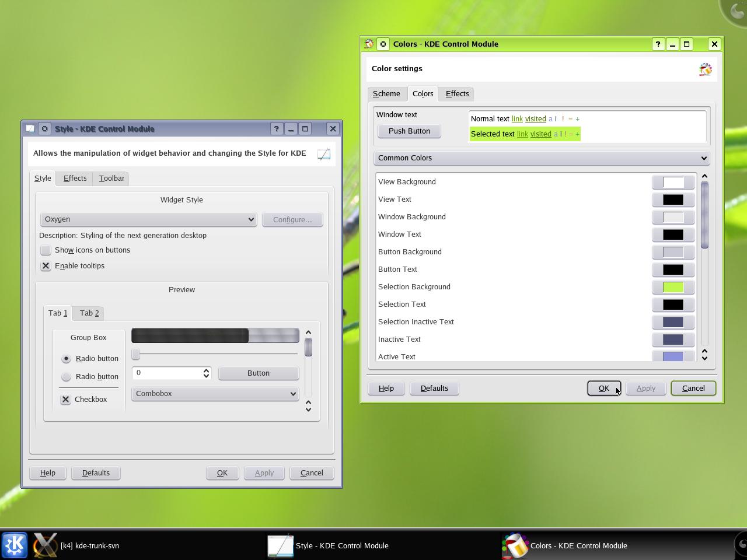This screenshot has height=560, width=747.
Task: Click color list scrollbar up arrow
Action: [704, 176]
